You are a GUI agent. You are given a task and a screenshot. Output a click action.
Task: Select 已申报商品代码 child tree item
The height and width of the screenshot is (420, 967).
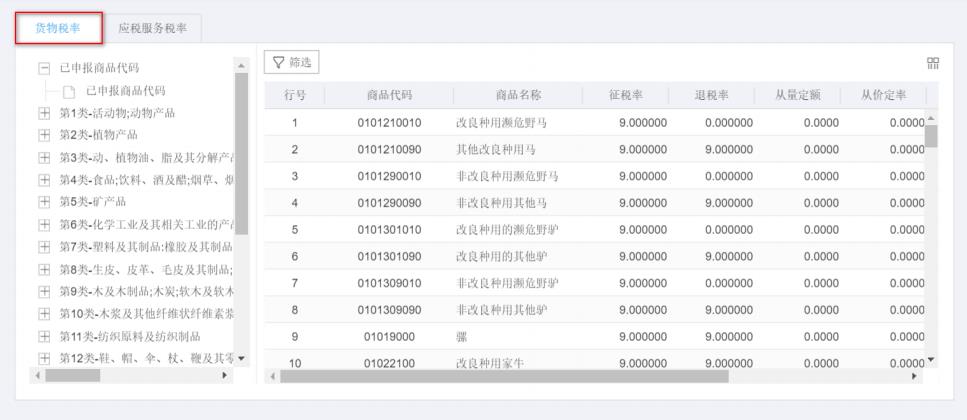(x=125, y=91)
